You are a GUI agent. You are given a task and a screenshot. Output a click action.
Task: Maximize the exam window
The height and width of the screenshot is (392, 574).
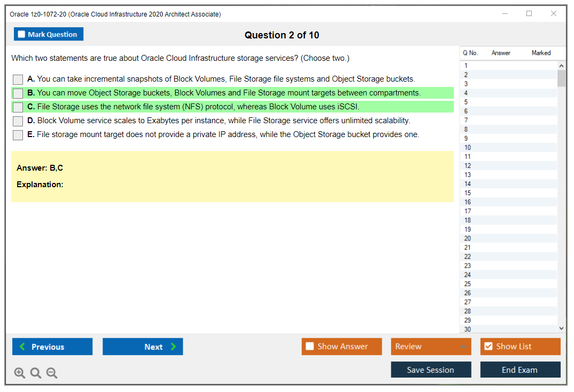529,14
